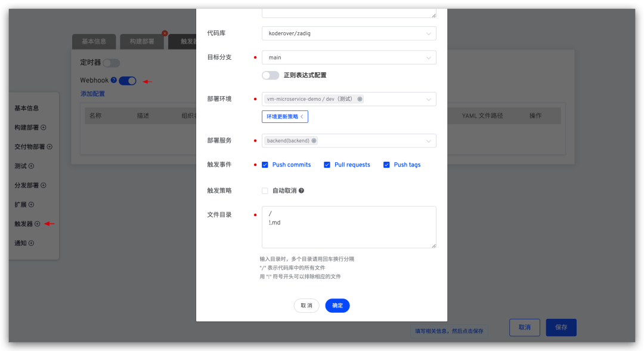Remove the vm-microservice-demo / dev environment tag
Image resolution: width=644 pixels, height=351 pixels.
click(360, 99)
